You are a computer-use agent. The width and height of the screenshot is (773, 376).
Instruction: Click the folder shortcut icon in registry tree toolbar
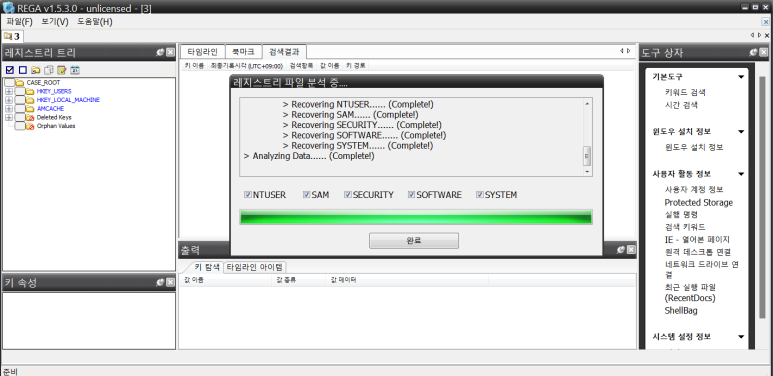(x=35, y=70)
